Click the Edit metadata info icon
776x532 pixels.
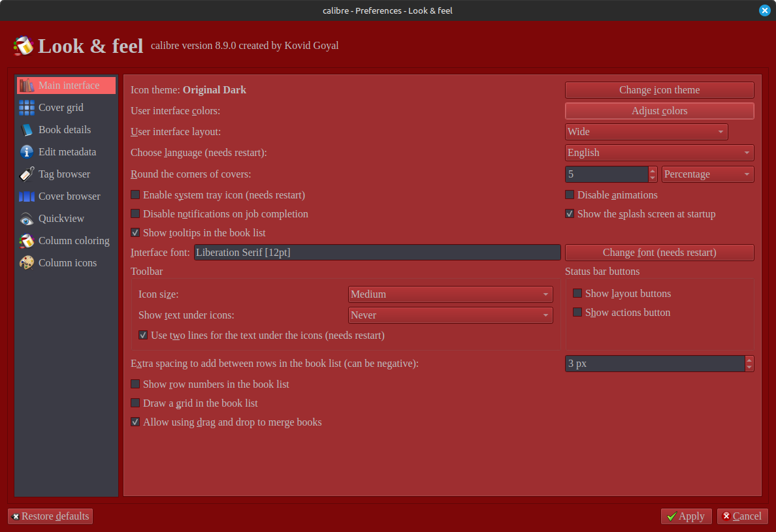27,152
